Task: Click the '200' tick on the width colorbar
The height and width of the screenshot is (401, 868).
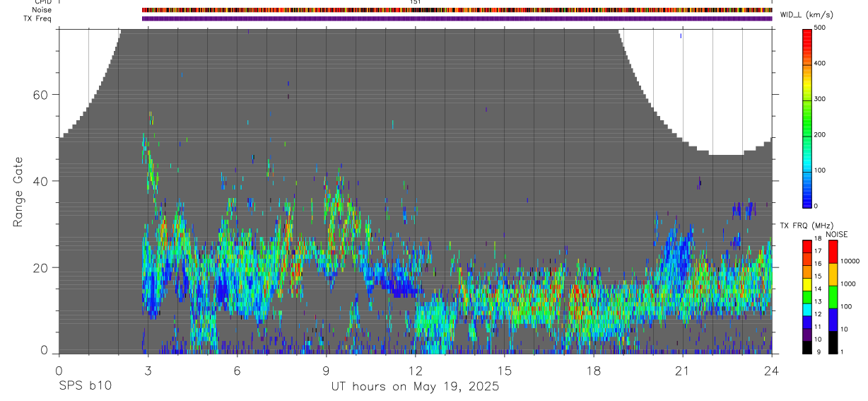Action: click(821, 134)
